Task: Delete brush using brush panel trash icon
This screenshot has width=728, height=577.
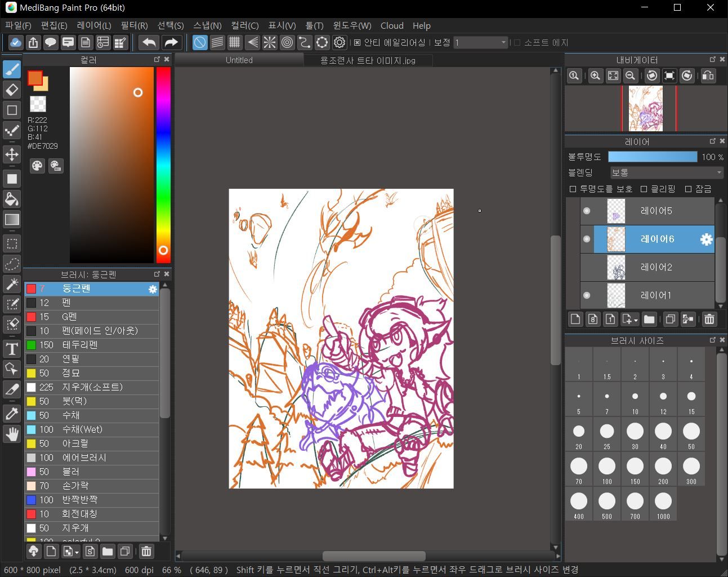Action: [146, 551]
